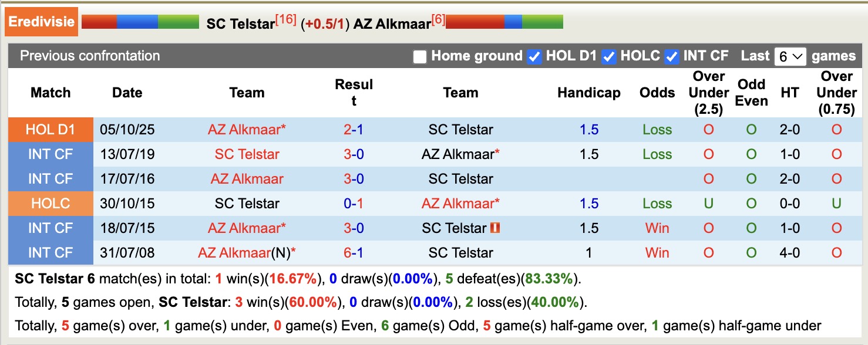Click the Eredivisie league badge
The width and height of the screenshot is (868, 345).
pos(41,21)
